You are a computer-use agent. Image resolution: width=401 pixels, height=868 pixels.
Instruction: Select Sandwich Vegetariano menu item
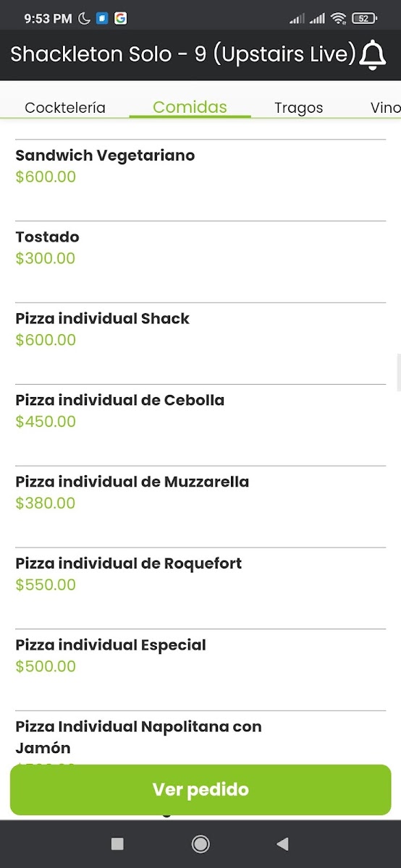point(200,180)
